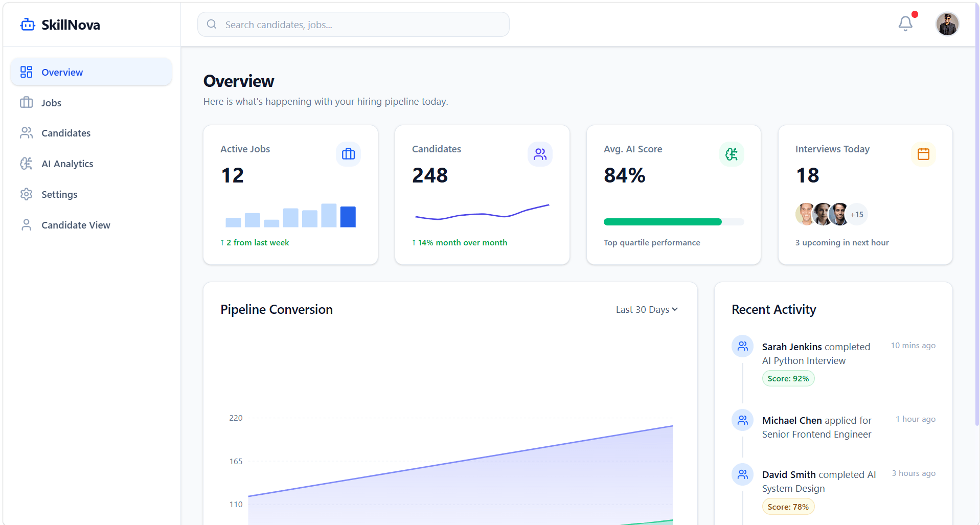Click the second interviewee avatar
This screenshot has height=525, width=980.
click(x=823, y=215)
